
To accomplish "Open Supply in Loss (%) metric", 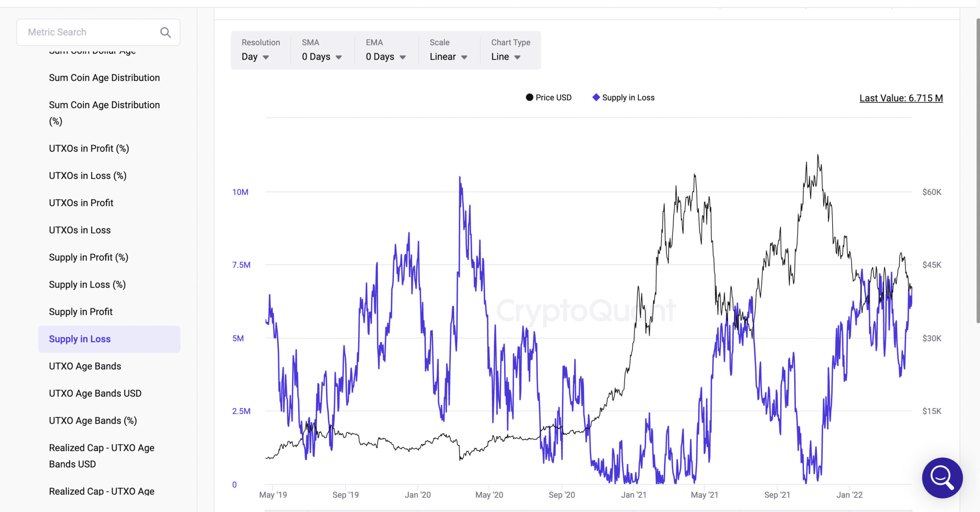I will (87, 284).
